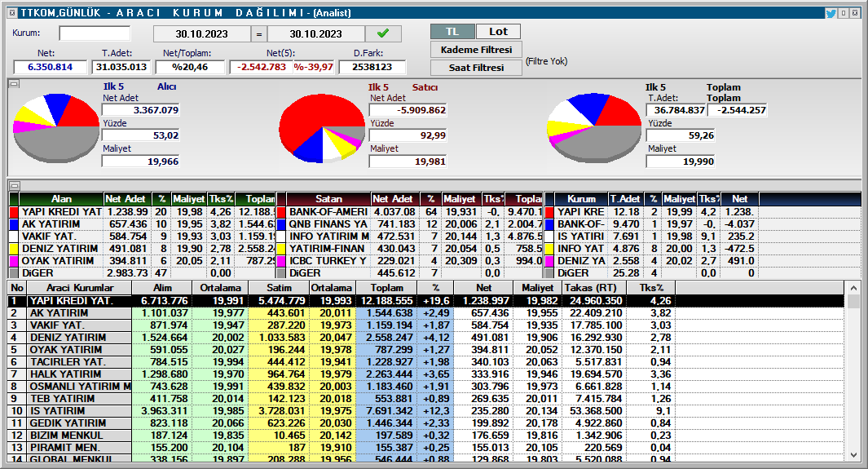The image size is (868, 469).
Task: Click the scrollbar up arrow of main table
Action: (853, 287)
